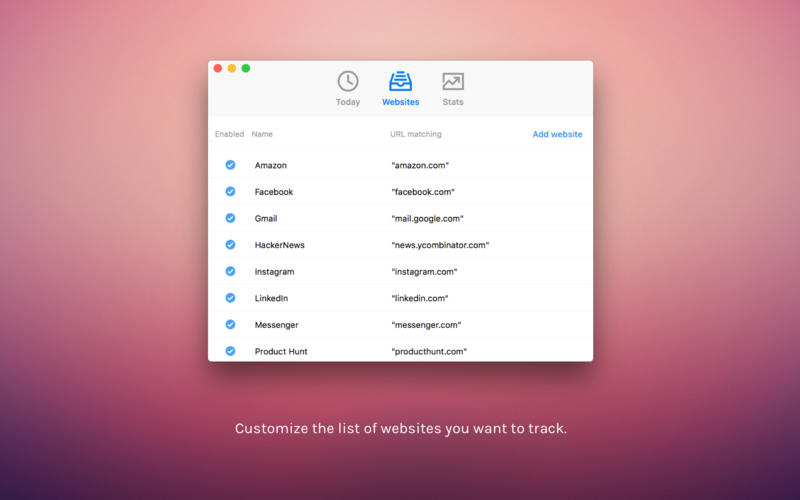
Task: Turn off HackerNews tracking checkbox
Action: [x=231, y=244]
